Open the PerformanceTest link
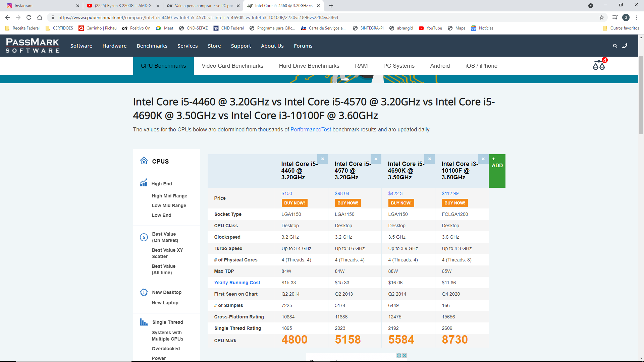 [311, 129]
